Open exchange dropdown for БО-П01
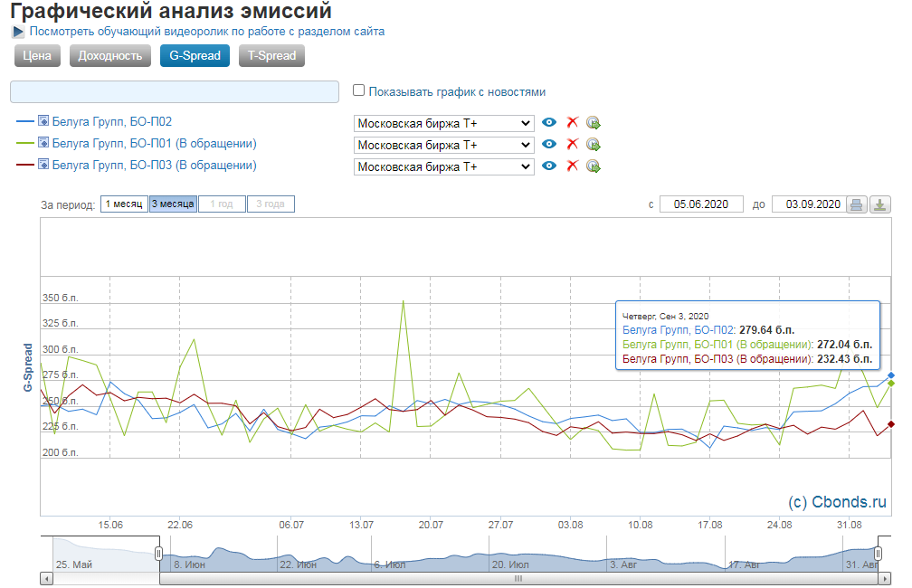The width and height of the screenshot is (912, 588). pos(443,145)
